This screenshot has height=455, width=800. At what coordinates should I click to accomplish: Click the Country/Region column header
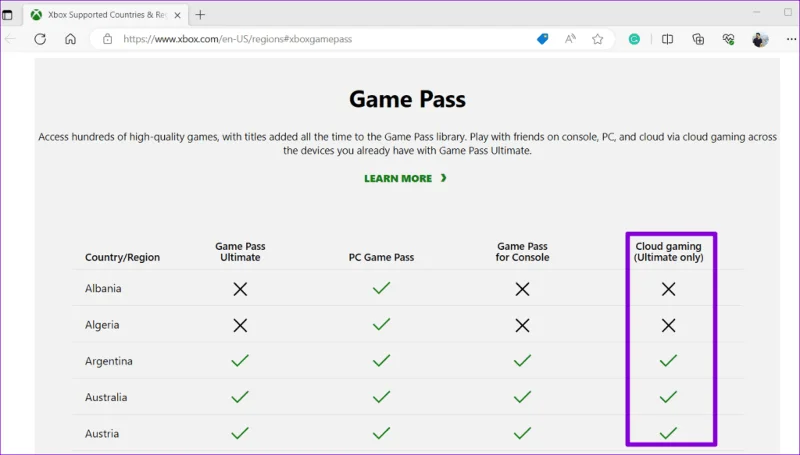[x=122, y=257]
